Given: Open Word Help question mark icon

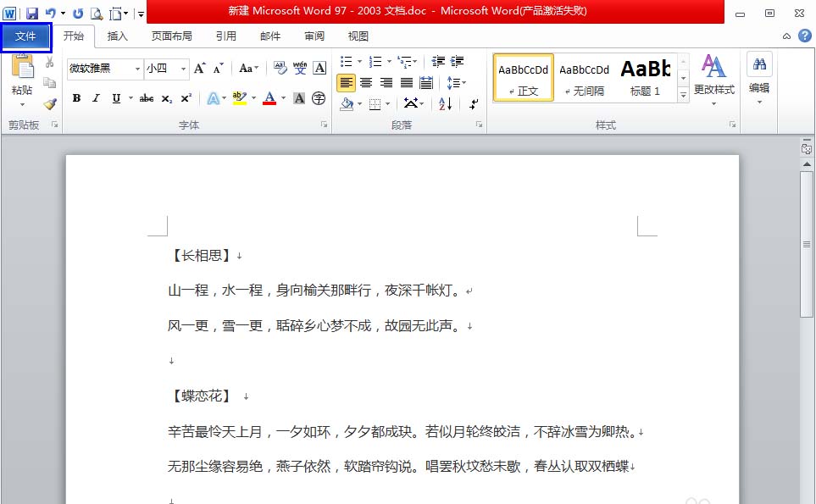Looking at the screenshot, I should (x=804, y=36).
